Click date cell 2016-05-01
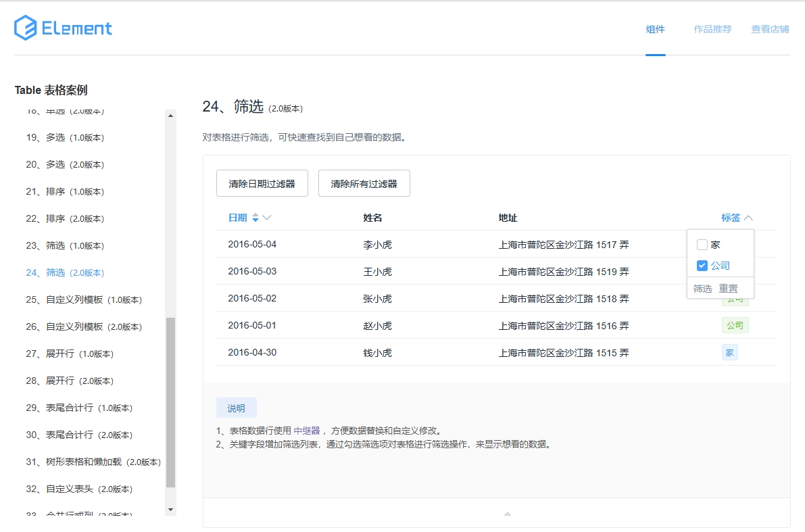This screenshot has height=532, width=805. 252,326
